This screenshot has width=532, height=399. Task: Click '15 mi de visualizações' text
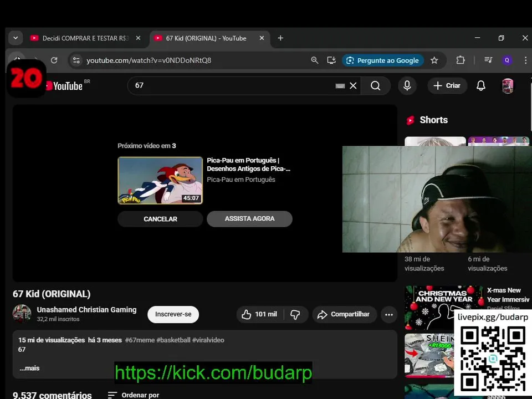tap(52, 340)
